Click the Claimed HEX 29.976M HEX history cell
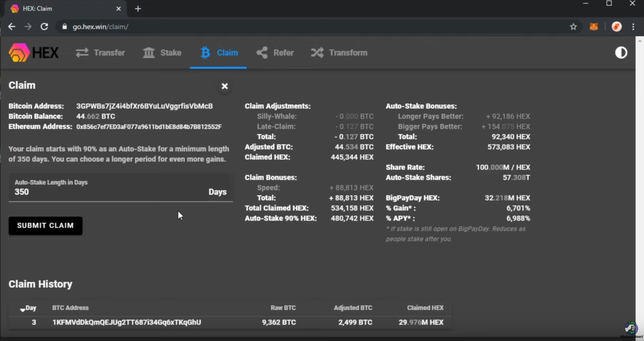Image resolution: width=644 pixels, height=341 pixels. [x=421, y=323]
